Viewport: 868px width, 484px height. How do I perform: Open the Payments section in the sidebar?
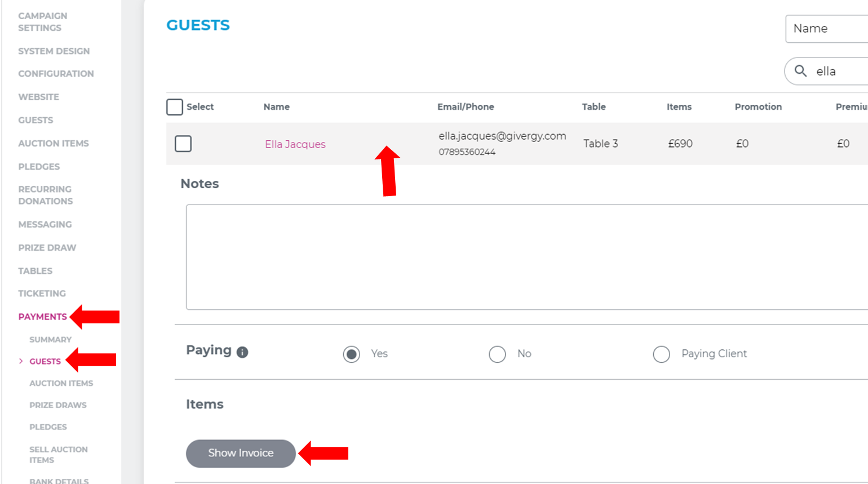[x=43, y=317]
